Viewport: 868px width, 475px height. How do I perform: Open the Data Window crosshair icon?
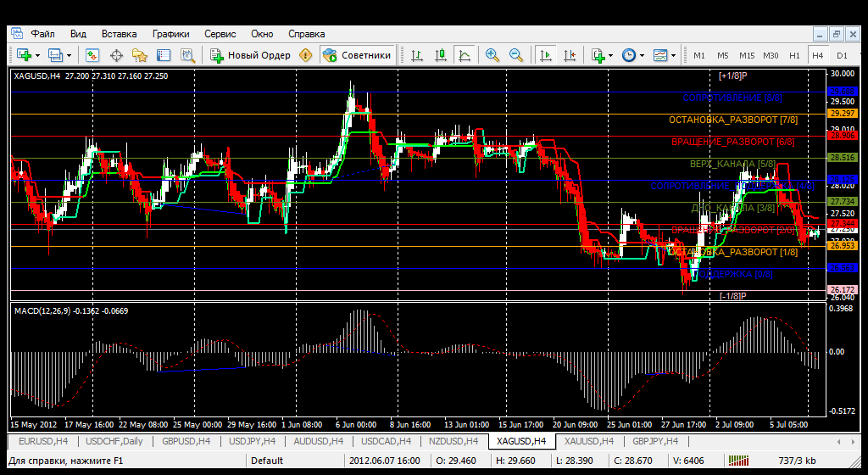pyautogui.click(x=116, y=55)
